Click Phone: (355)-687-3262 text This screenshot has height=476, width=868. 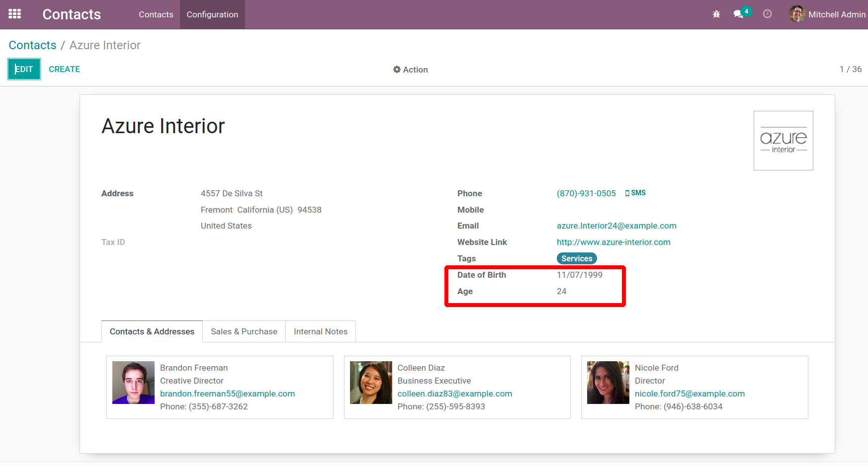pyautogui.click(x=204, y=406)
